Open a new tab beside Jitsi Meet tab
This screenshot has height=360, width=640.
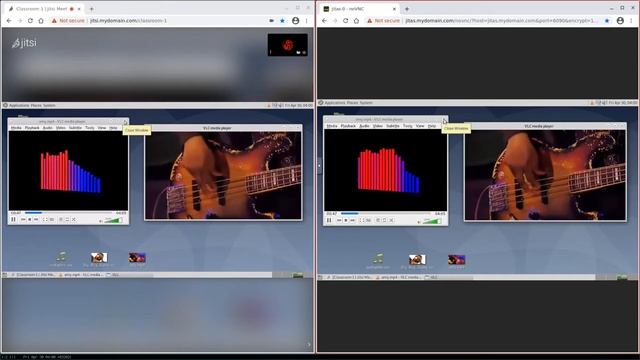click(91, 9)
